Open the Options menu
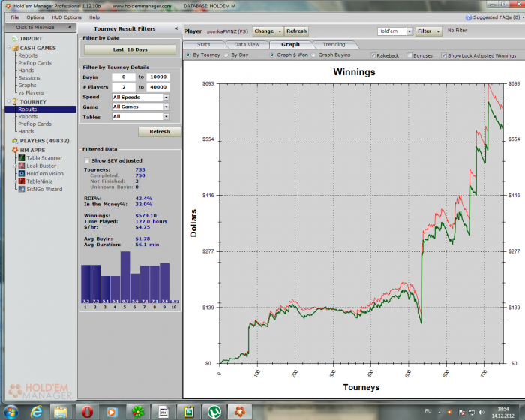Screen dimensions: 525x420 35,17
